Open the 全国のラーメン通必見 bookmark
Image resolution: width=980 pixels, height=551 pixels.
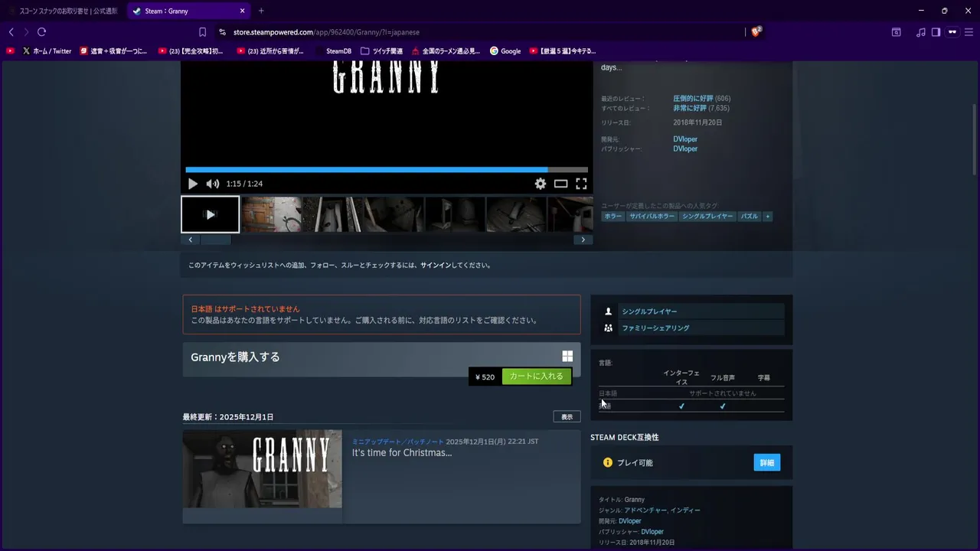click(446, 51)
